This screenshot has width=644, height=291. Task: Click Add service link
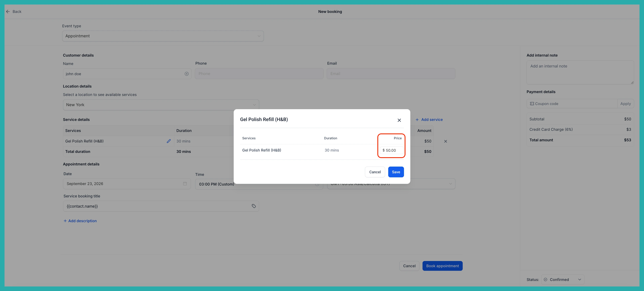(x=429, y=120)
